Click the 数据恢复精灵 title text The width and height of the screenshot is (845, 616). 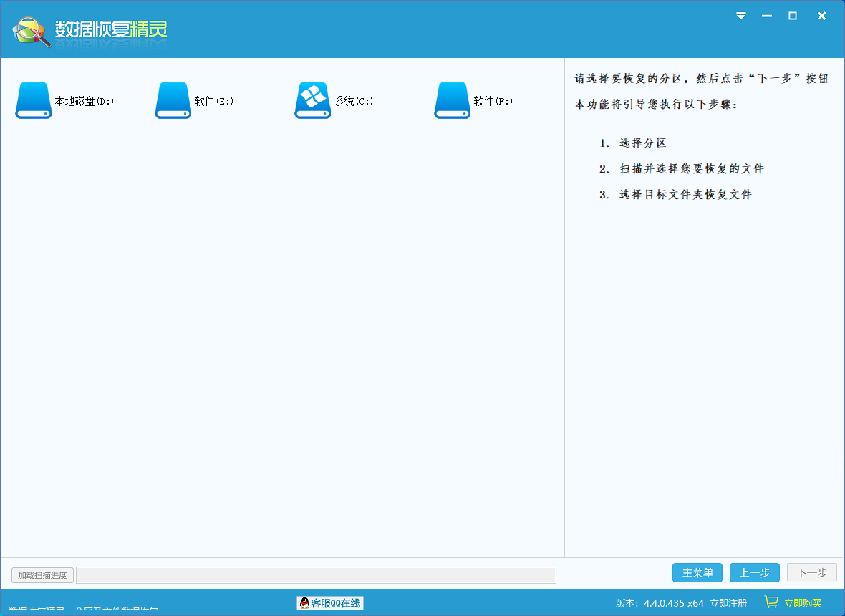111,30
